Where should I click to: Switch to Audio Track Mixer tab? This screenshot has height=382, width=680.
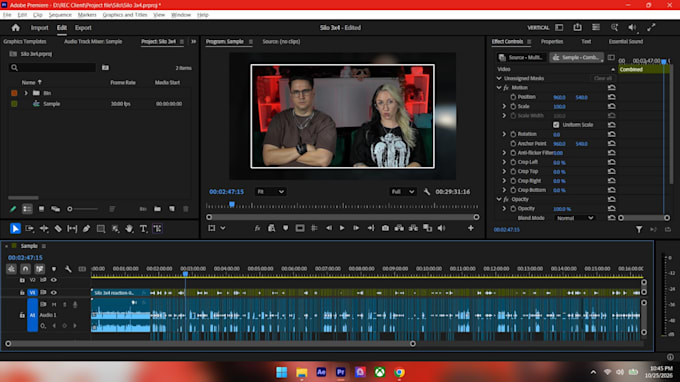coord(93,42)
